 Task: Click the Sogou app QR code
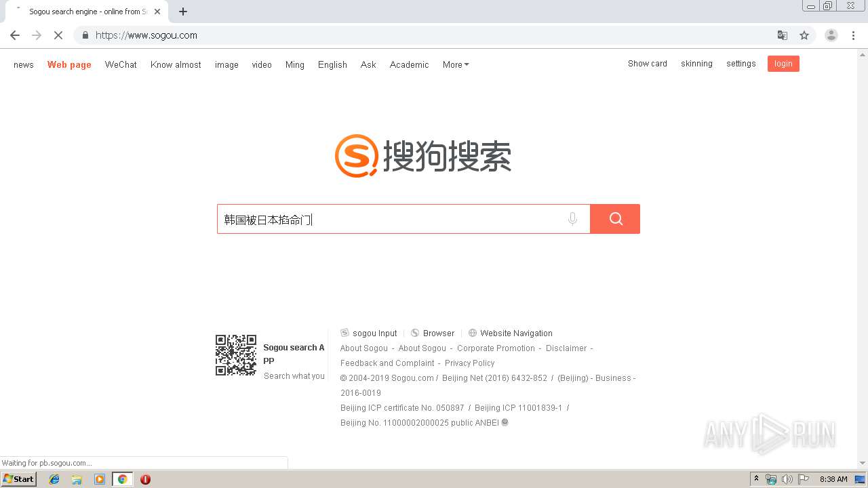pos(236,354)
